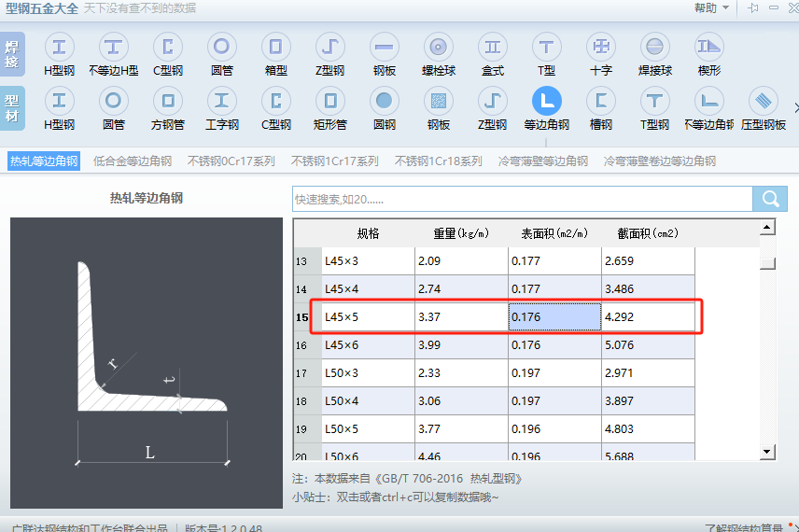Click the 重量(kg/m) column header
The image size is (799, 532).
point(461,233)
